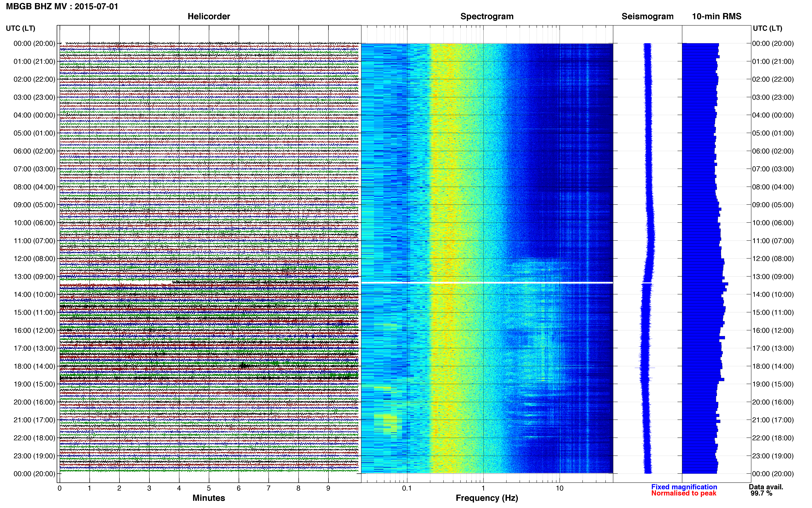This screenshot has height=508, width=812.
Task: Select the Frequency (Hz) axis label
Action: 487,498
